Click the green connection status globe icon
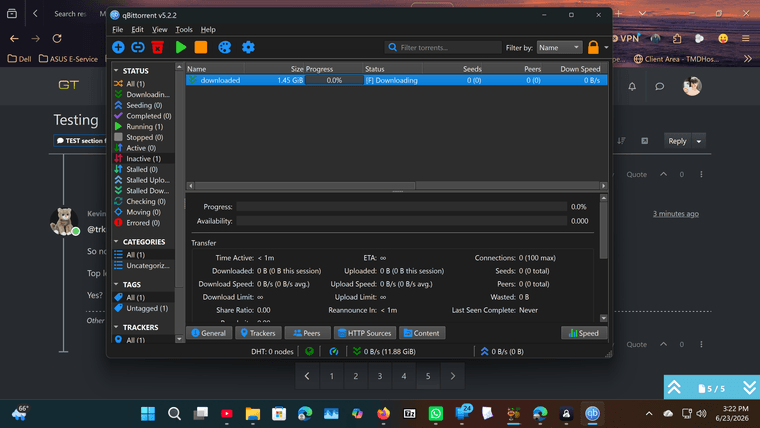This screenshot has height=428, width=760. [309, 351]
